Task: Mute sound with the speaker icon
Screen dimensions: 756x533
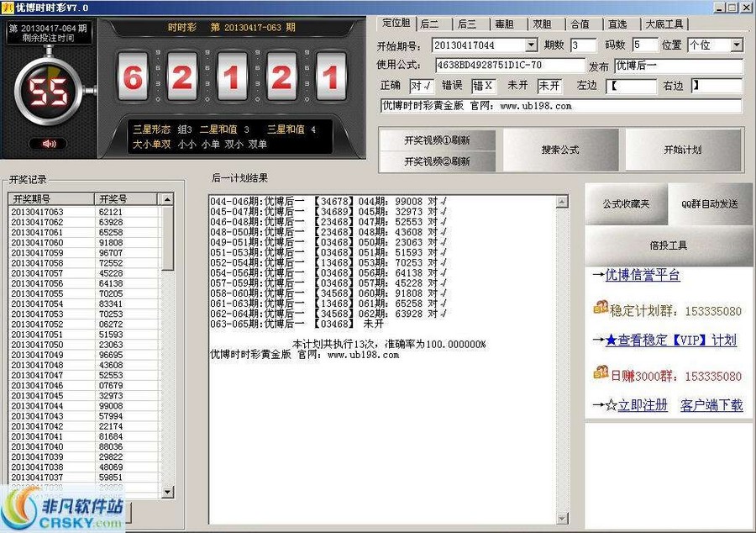Action: (50, 144)
